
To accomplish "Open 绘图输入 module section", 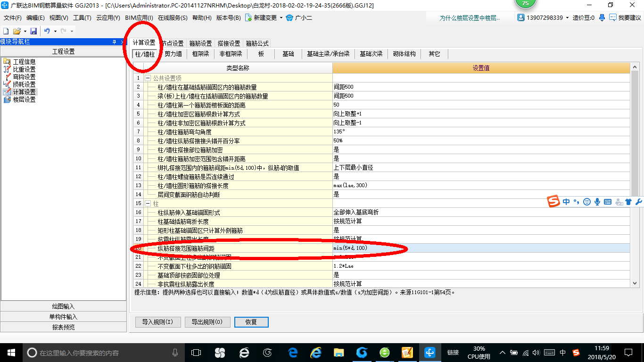I will (64, 306).
